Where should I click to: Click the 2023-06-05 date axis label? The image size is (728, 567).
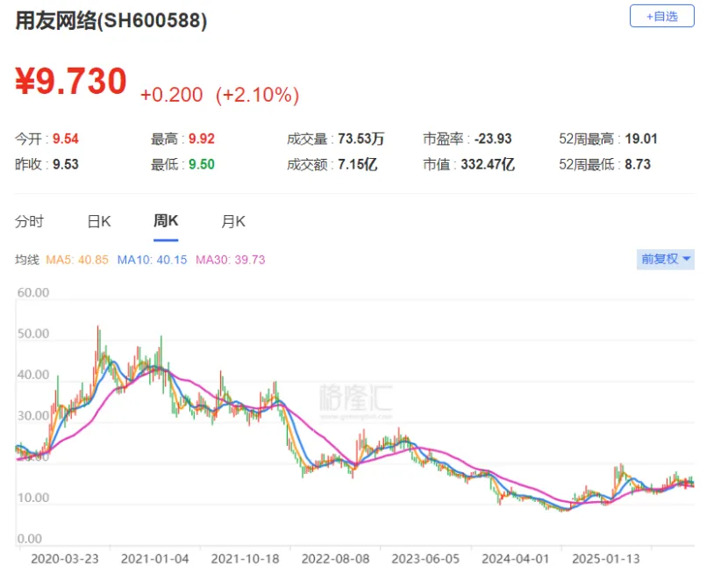coord(425,558)
